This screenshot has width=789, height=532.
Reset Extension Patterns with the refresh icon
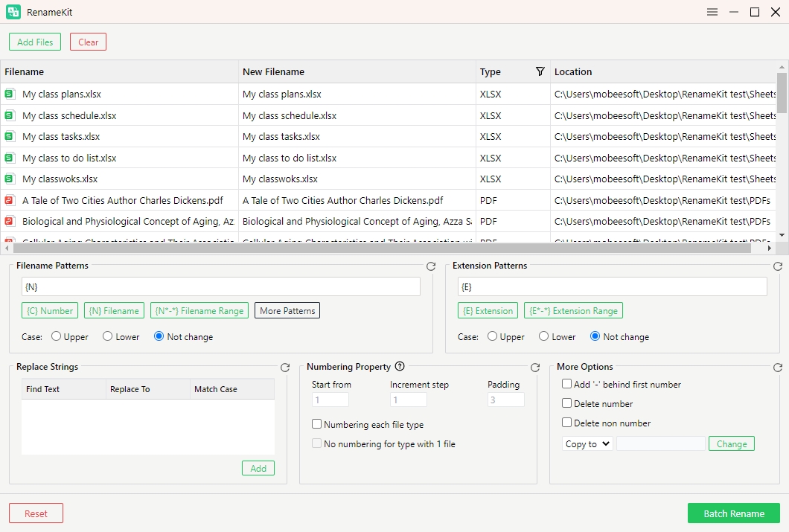(x=777, y=266)
